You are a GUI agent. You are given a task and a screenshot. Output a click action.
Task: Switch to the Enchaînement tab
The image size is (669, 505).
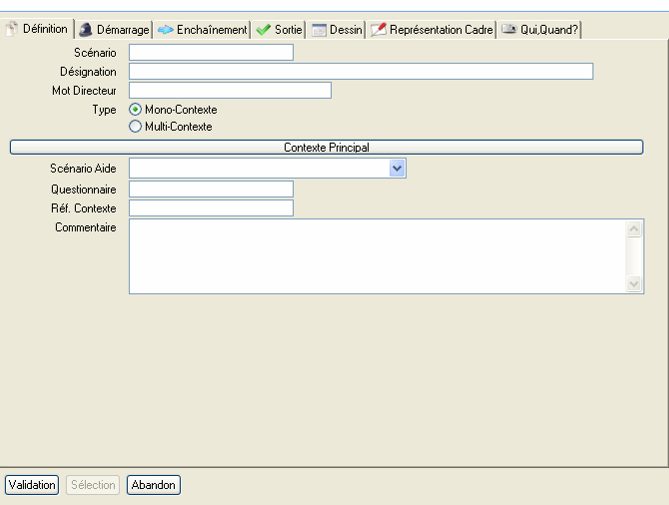click(x=211, y=30)
